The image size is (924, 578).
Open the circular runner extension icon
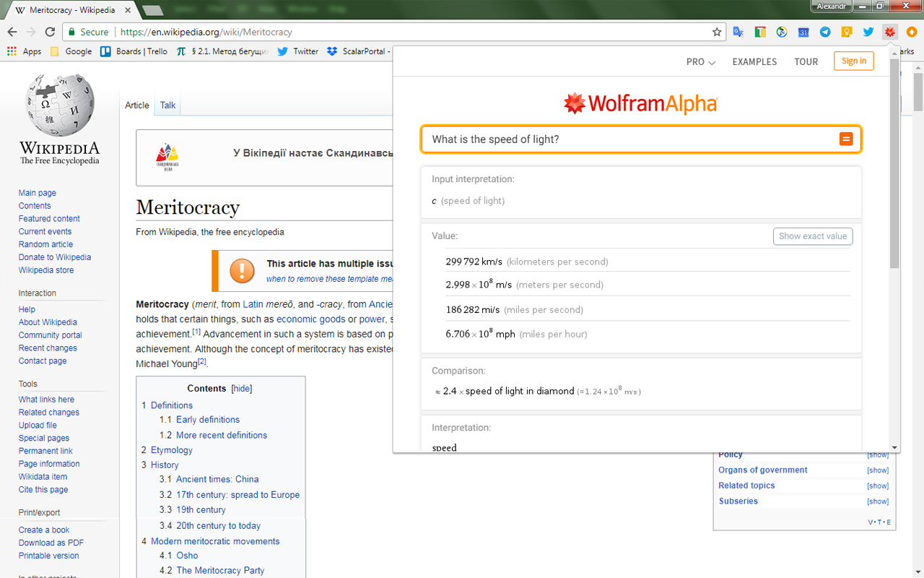782,32
